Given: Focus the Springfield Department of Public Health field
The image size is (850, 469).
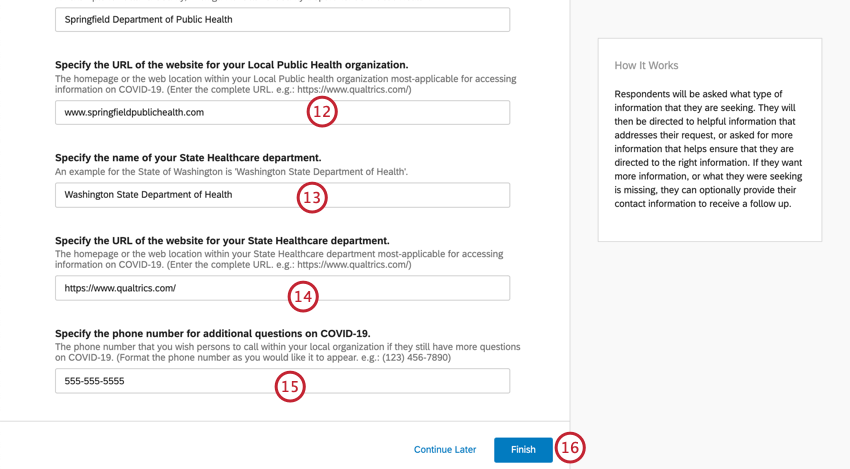Looking at the screenshot, I should point(282,20).
